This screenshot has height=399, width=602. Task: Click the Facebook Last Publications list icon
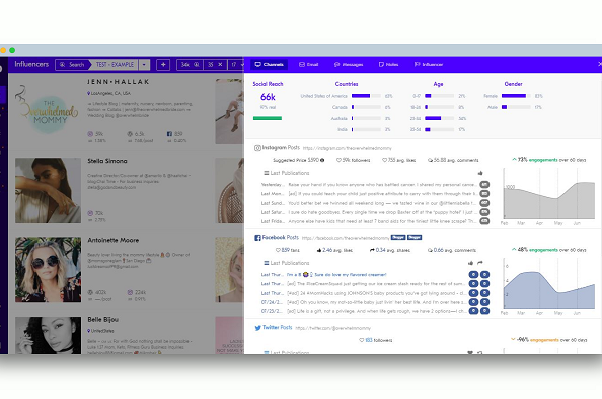coord(266,263)
